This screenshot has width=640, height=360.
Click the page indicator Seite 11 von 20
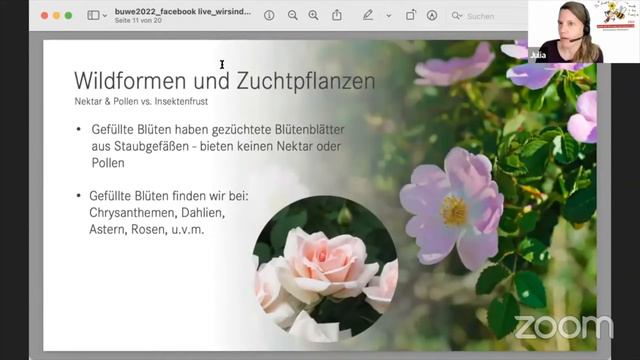(x=138, y=20)
